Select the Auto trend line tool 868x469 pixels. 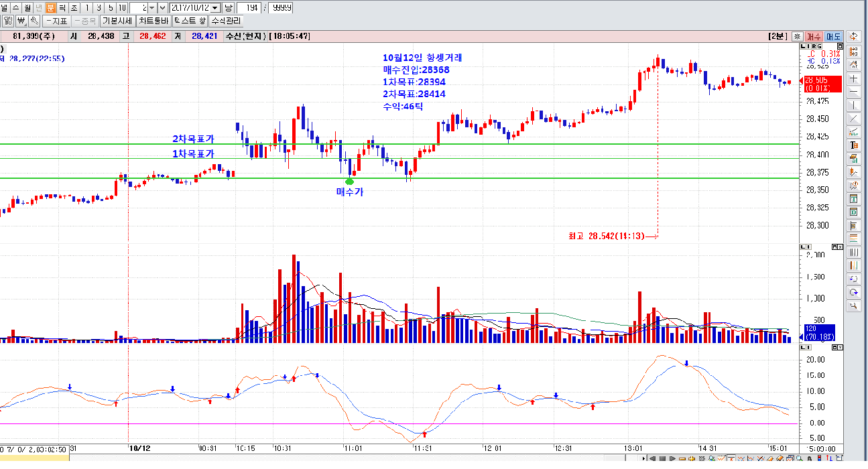(x=854, y=132)
